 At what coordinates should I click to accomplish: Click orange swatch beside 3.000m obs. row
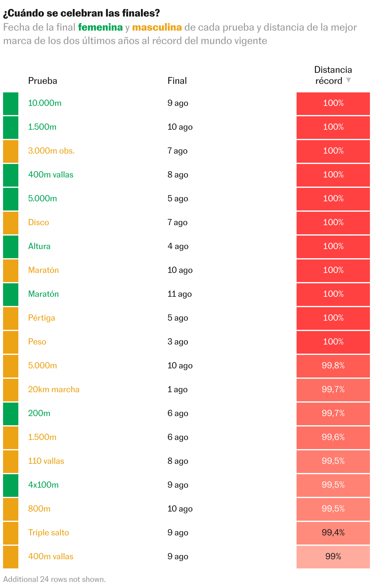point(11,151)
